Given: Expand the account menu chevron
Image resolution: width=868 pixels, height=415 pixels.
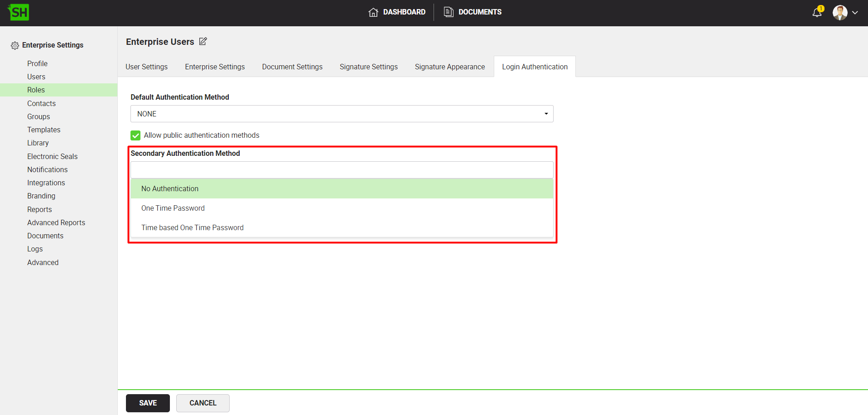Looking at the screenshot, I should (855, 13).
